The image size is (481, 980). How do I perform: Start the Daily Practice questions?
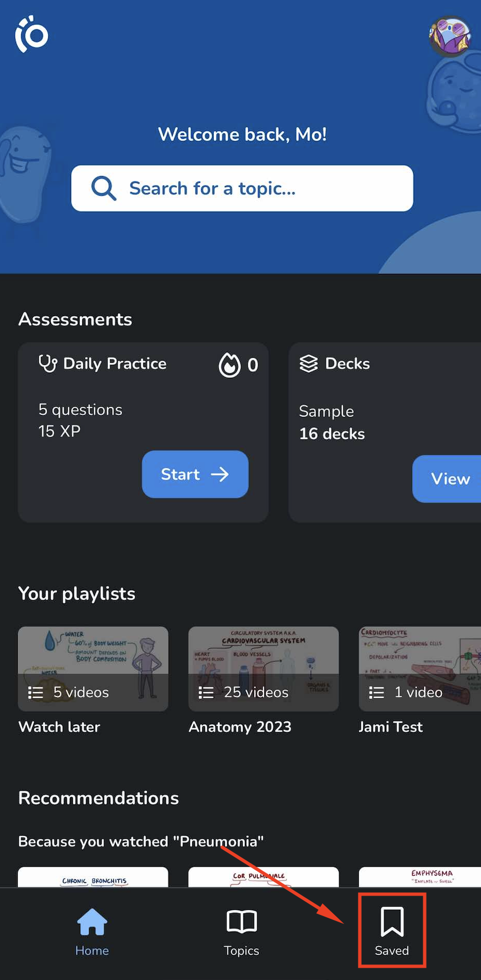click(195, 474)
